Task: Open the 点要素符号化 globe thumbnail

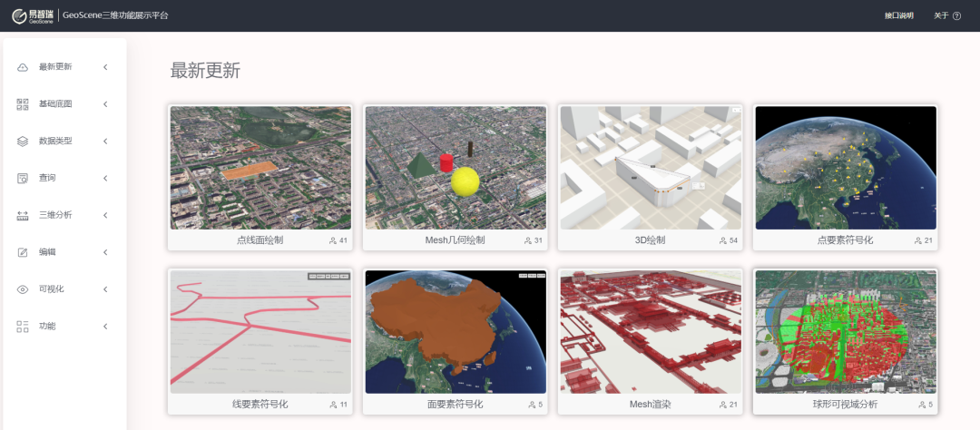Action: tap(846, 168)
